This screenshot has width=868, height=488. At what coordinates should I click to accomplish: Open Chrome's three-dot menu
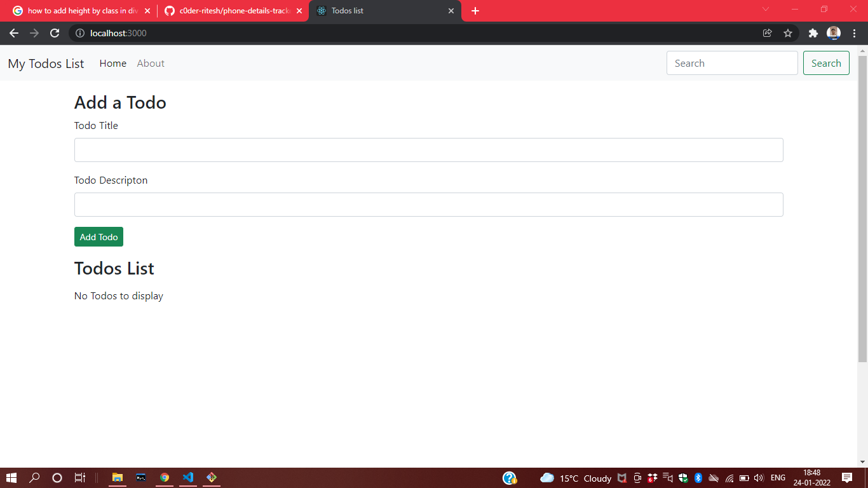(x=854, y=33)
